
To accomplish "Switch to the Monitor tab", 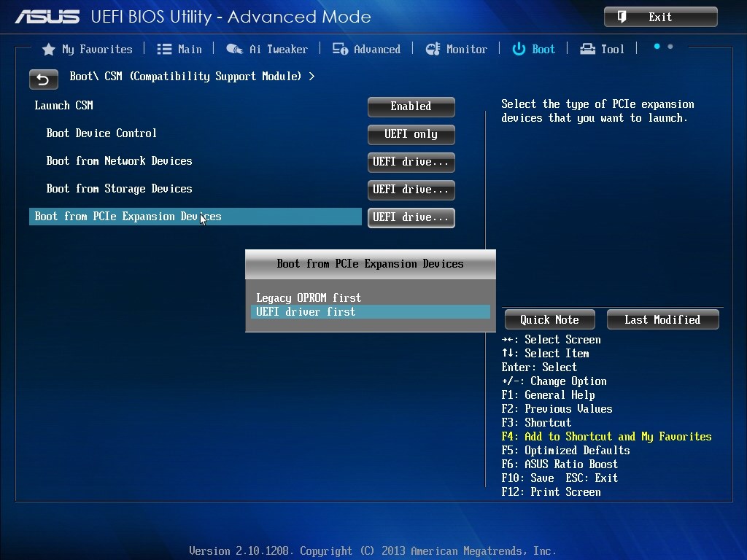I will [456, 49].
